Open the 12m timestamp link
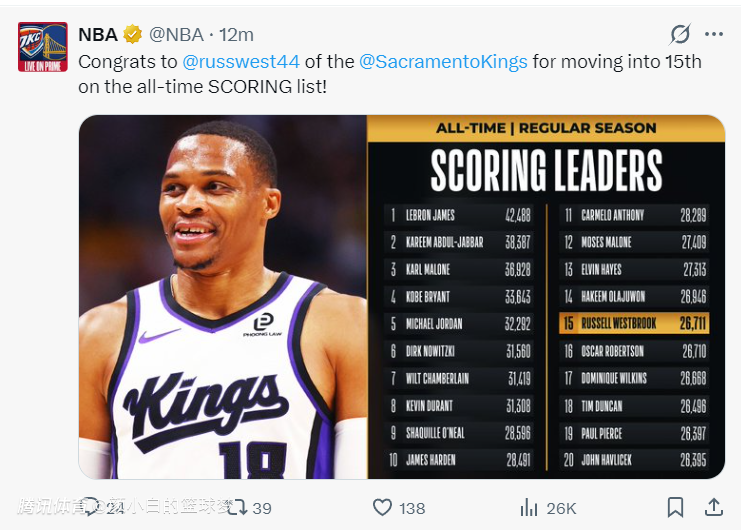 pos(236,35)
